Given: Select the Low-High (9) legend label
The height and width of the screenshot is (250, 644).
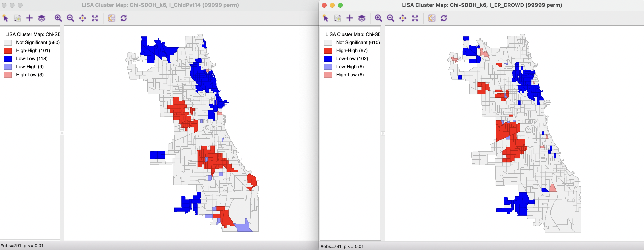Looking at the screenshot, I should (30, 66).
